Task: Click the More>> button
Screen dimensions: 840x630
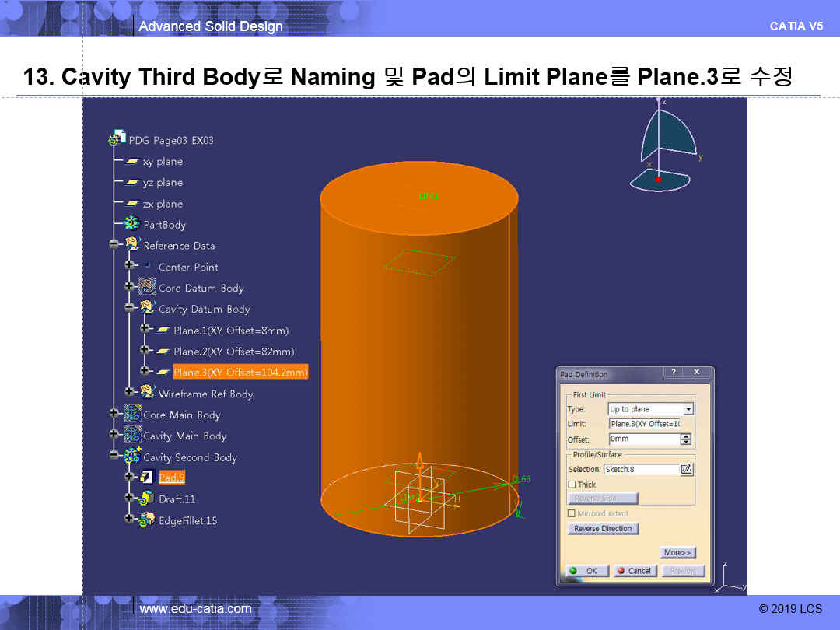Action: (677, 552)
